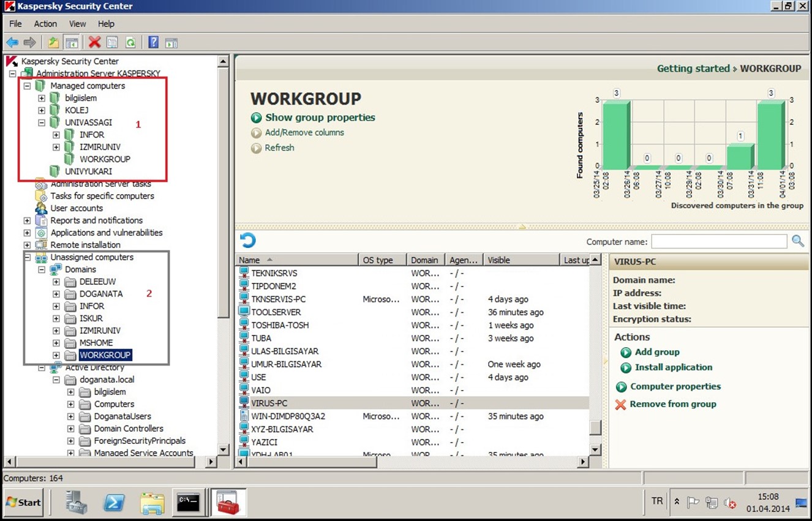Sort list by the OS type column header

click(383, 260)
